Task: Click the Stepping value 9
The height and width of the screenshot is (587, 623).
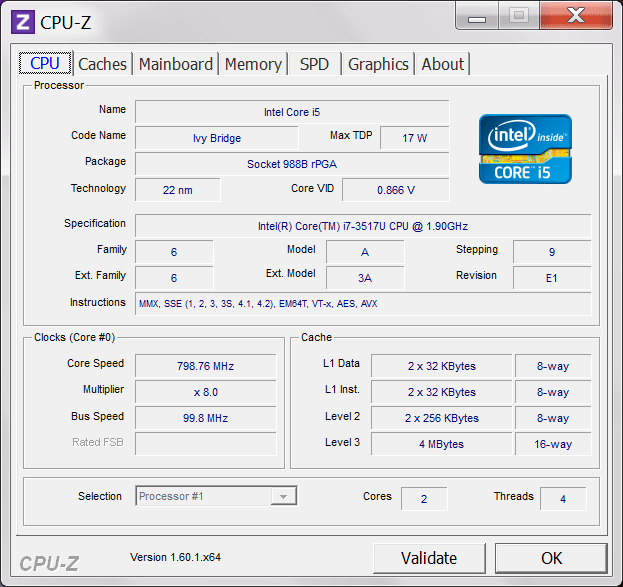Action: (552, 252)
